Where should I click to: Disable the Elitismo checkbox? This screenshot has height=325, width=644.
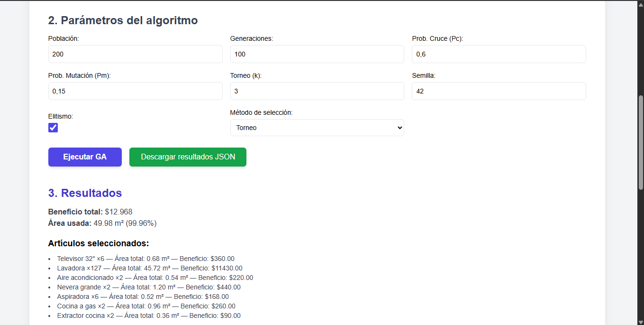53,127
